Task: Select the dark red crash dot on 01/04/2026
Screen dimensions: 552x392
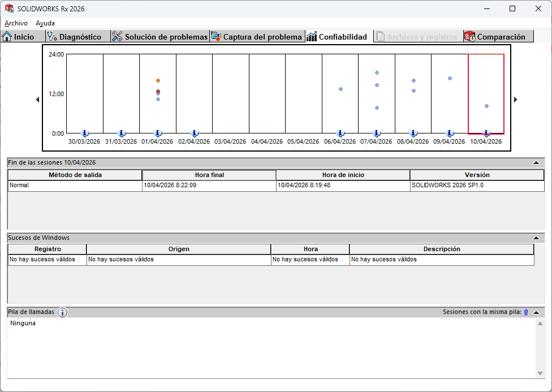Action: coord(158,91)
